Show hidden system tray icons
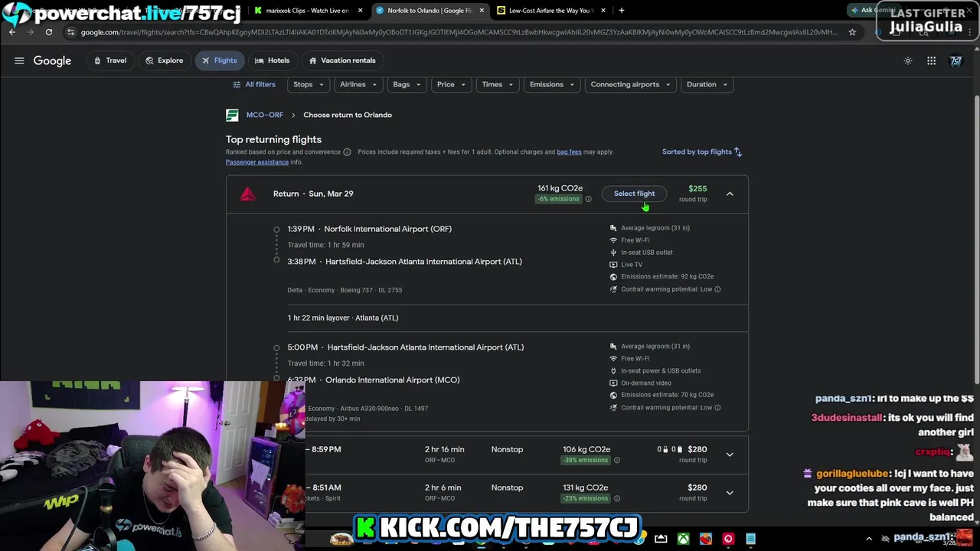 point(869,539)
